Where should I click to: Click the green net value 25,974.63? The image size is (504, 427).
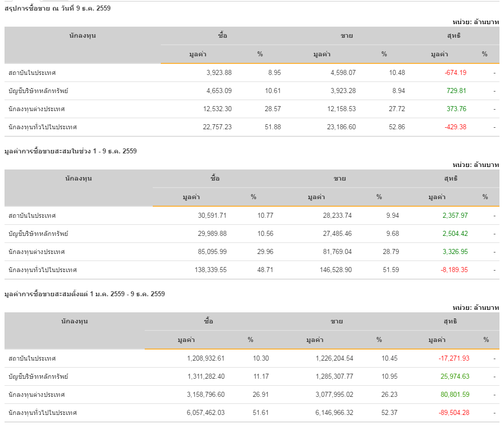455,376
